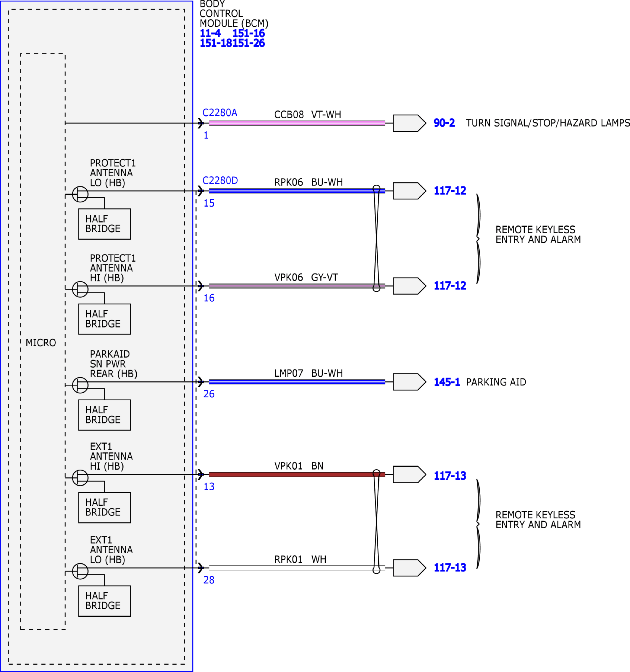
Task: Click the off-page arrow on VPK06 wire
Action: tap(409, 286)
